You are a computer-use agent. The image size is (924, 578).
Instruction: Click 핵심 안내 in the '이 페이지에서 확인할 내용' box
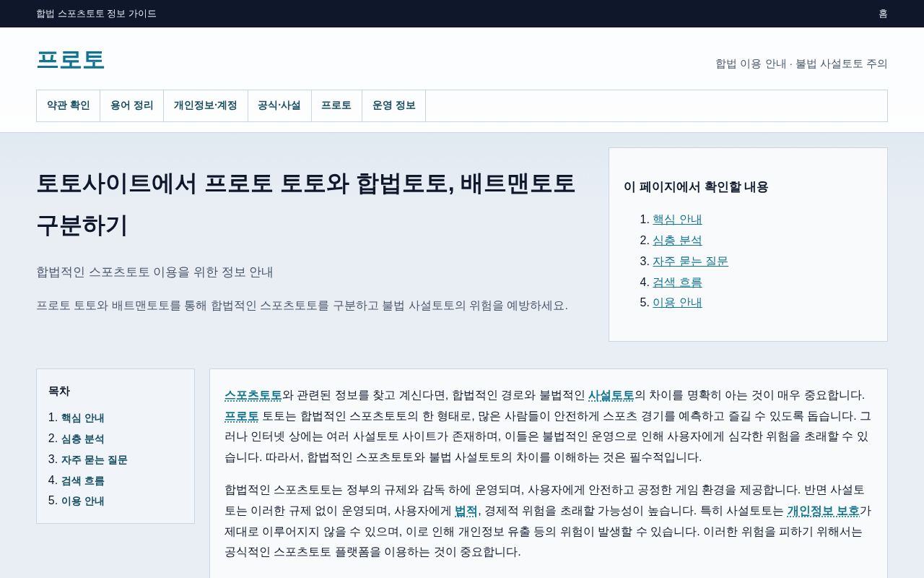pos(677,220)
